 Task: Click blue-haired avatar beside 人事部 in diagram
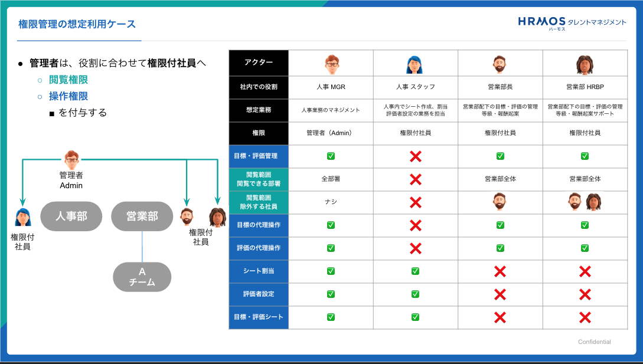[x=22, y=217]
